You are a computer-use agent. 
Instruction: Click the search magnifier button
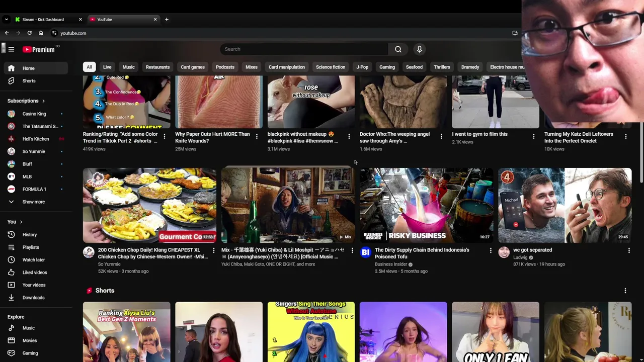(x=398, y=49)
